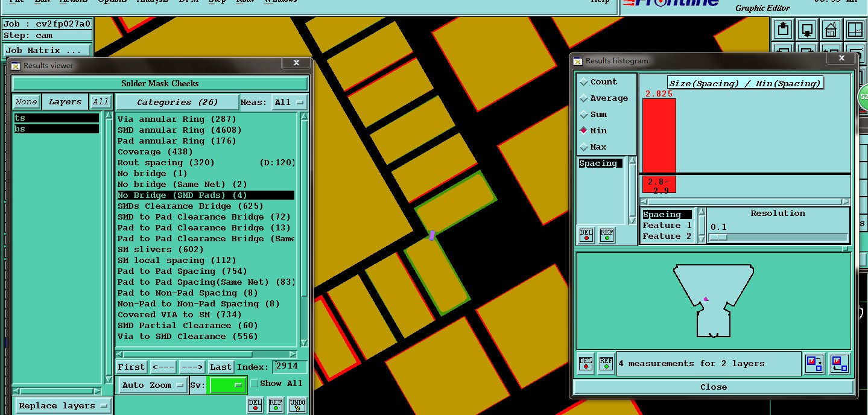Select the Average radio option
Viewport: 868px width, 415px height.
point(584,98)
